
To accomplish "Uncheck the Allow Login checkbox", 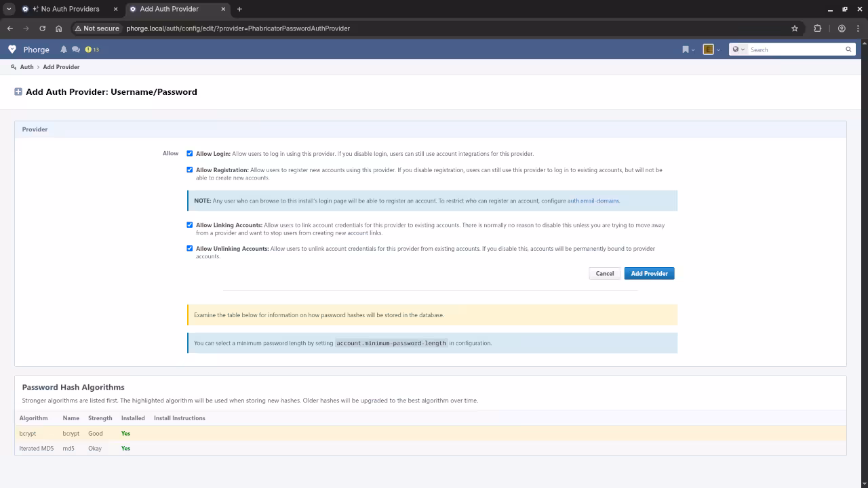I will point(190,154).
